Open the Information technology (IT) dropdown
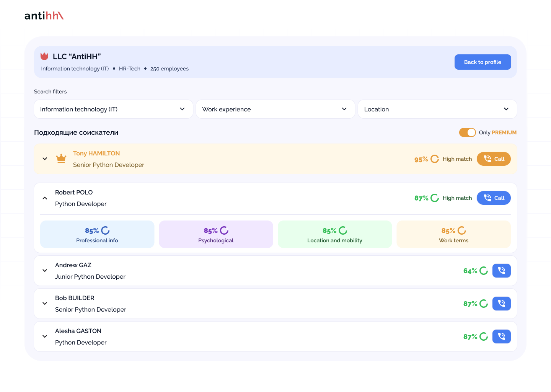 (113, 109)
